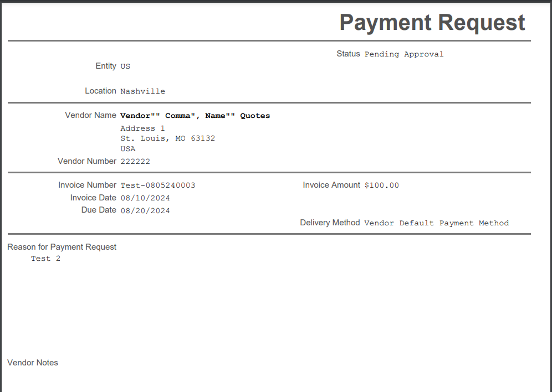This screenshot has width=552, height=392.
Task: Click the bold vendor name text
Action: pyautogui.click(x=195, y=116)
